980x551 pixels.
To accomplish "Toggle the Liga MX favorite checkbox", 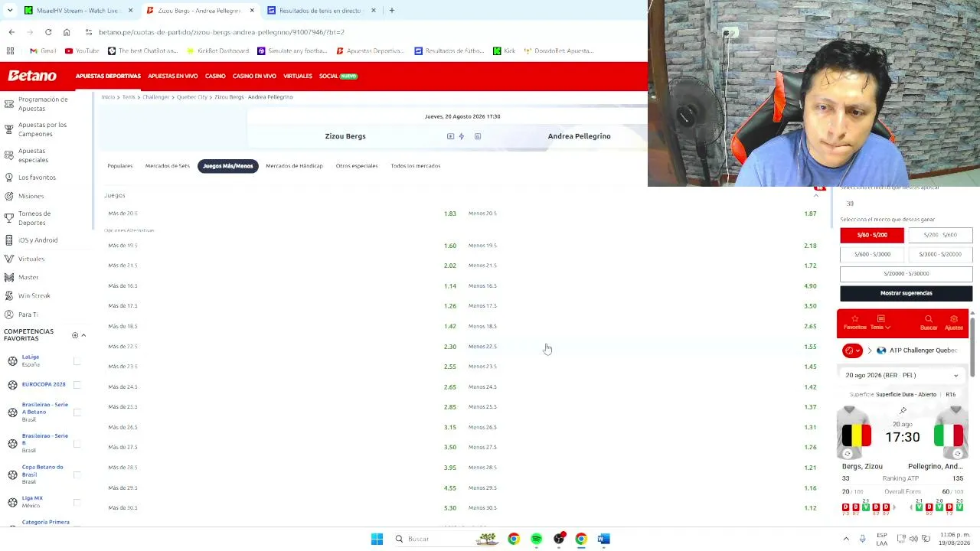I will [77, 502].
